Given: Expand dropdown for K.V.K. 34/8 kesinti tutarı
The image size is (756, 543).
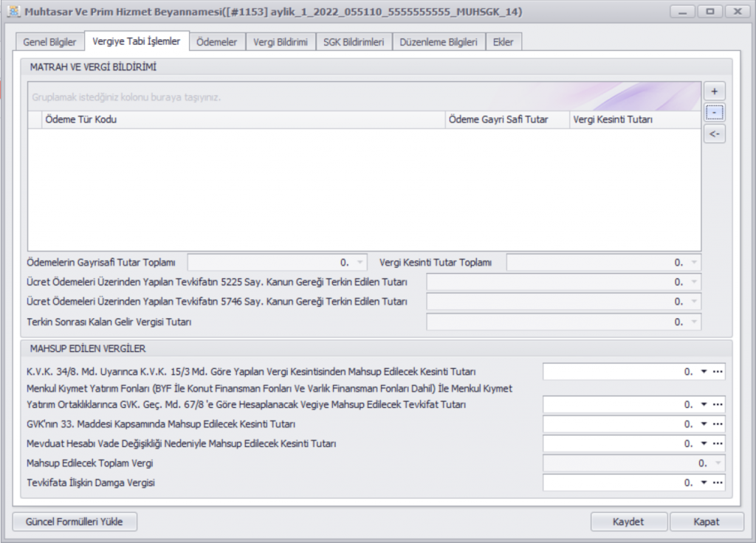Looking at the screenshot, I should [x=704, y=372].
